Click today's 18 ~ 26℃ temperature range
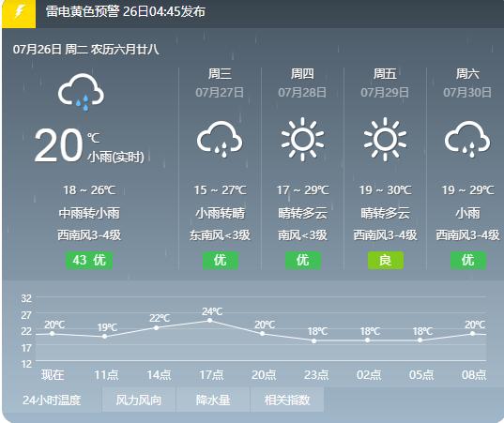 [x=89, y=190]
